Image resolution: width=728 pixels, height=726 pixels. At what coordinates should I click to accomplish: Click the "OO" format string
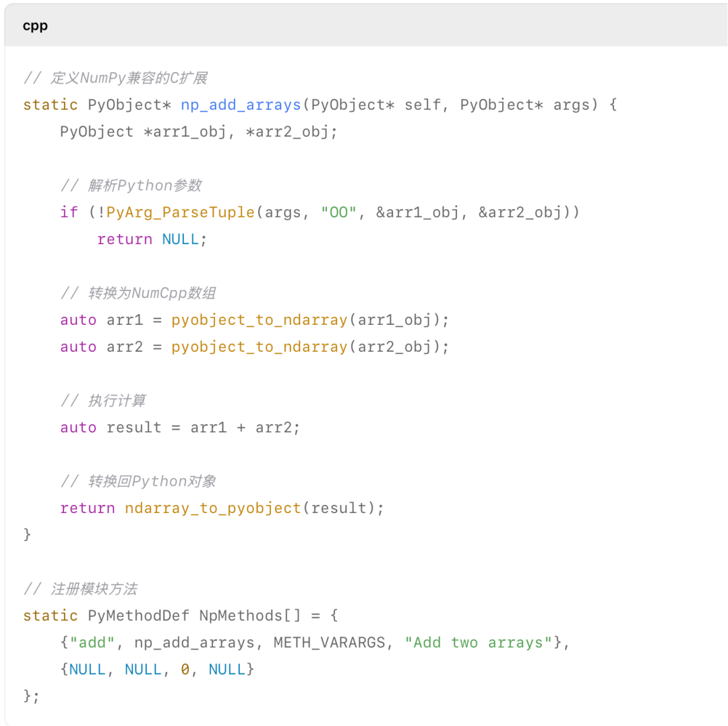338,212
